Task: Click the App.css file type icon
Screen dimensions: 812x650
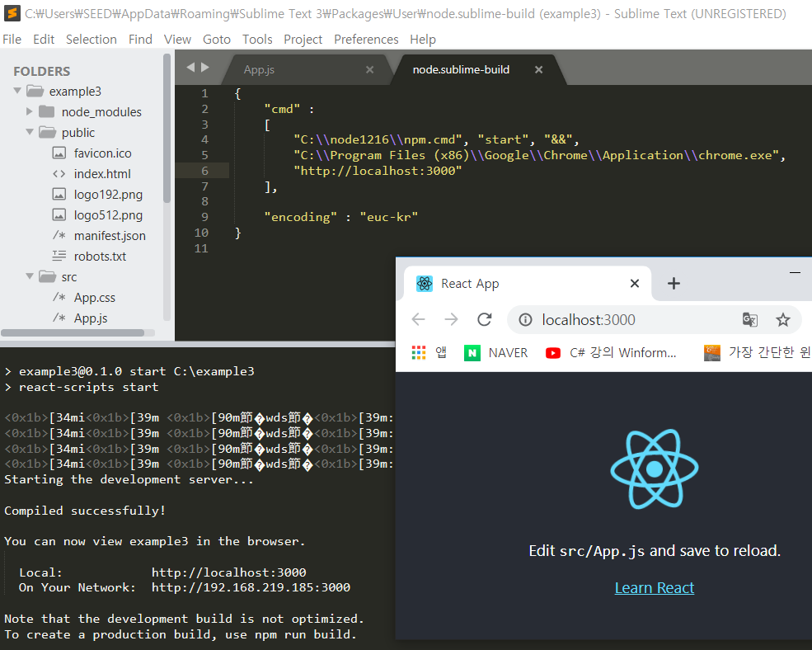Action: tap(59, 297)
